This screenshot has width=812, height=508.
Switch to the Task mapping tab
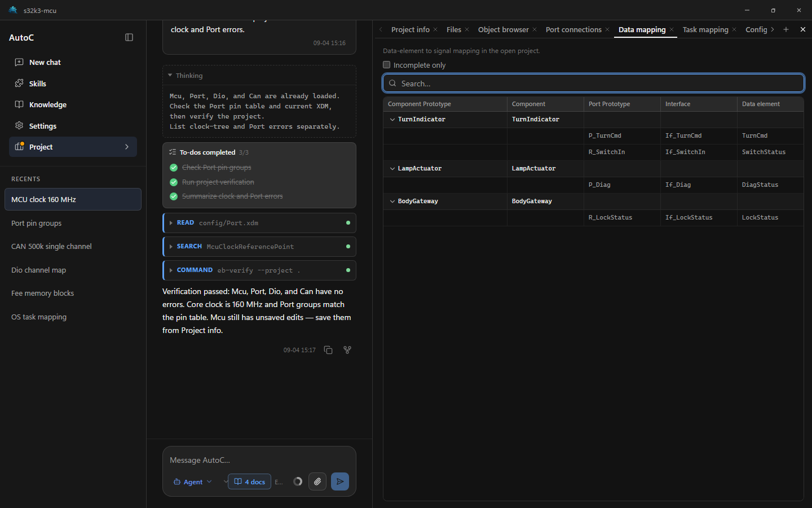click(705, 29)
